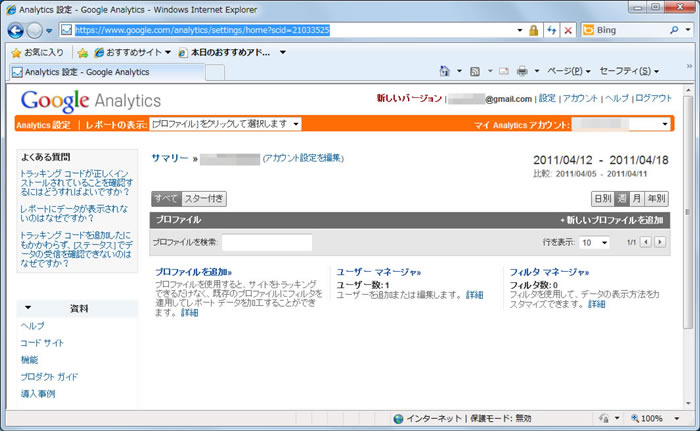Click the red Stop loading icon
The image size is (700, 431).
pyautogui.click(x=568, y=30)
